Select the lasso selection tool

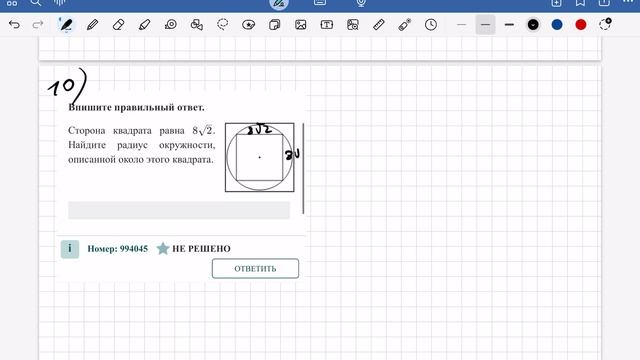222,25
